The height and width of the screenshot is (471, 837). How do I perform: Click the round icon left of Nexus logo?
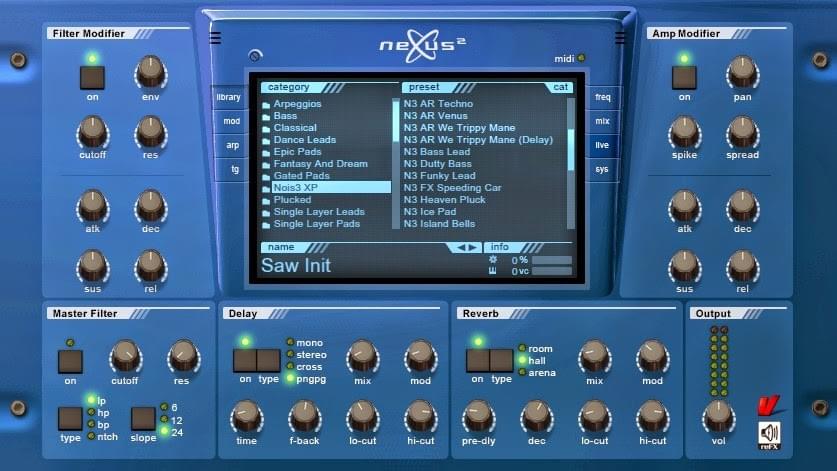[x=255, y=55]
